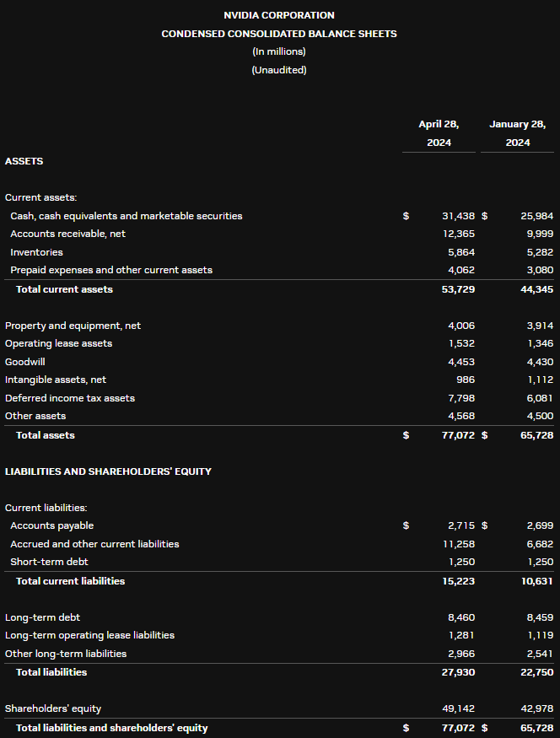This screenshot has height=738, width=560.
Task: Select Long-term operating lease liabilities label
Action: pos(89,635)
